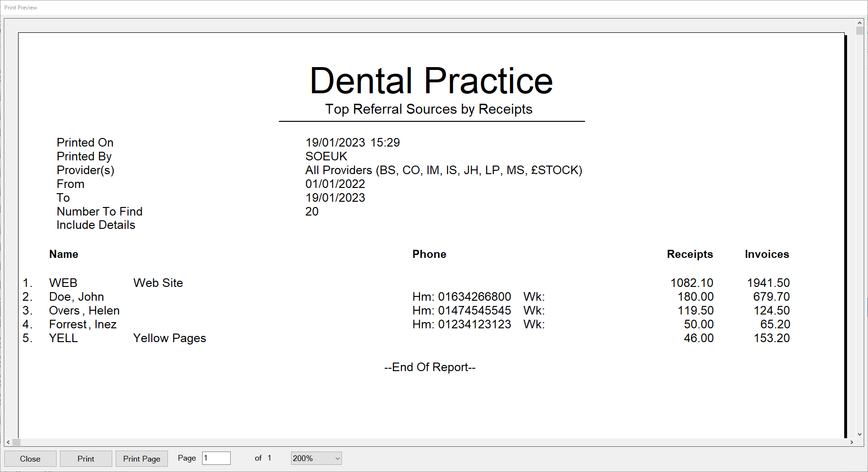Image resolution: width=868 pixels, height=472 pixels.
Task: Click the Printed On label
Action: pyautogui.click(x=85, y=142)
